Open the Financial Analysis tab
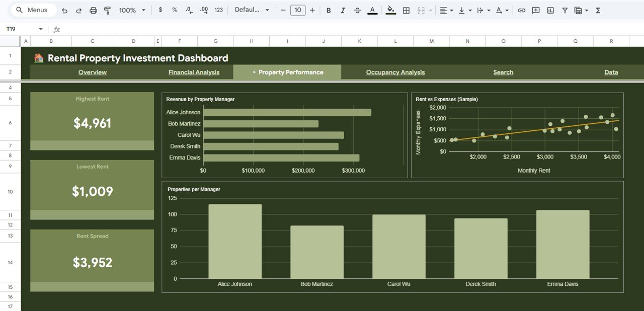644x311 pixels. click(x=194, y=72)
